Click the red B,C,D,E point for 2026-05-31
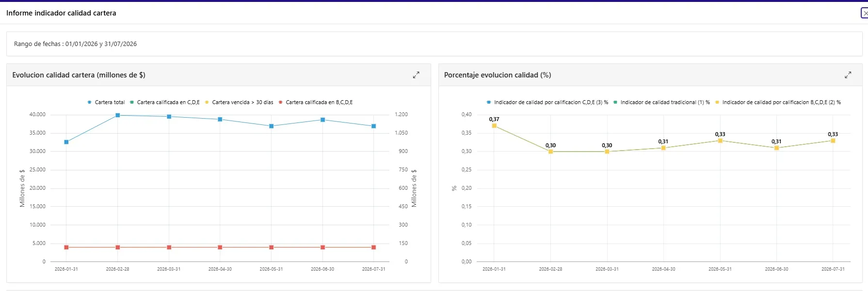Viewport: 868px width, 291px height. click(x=272, y=247)
